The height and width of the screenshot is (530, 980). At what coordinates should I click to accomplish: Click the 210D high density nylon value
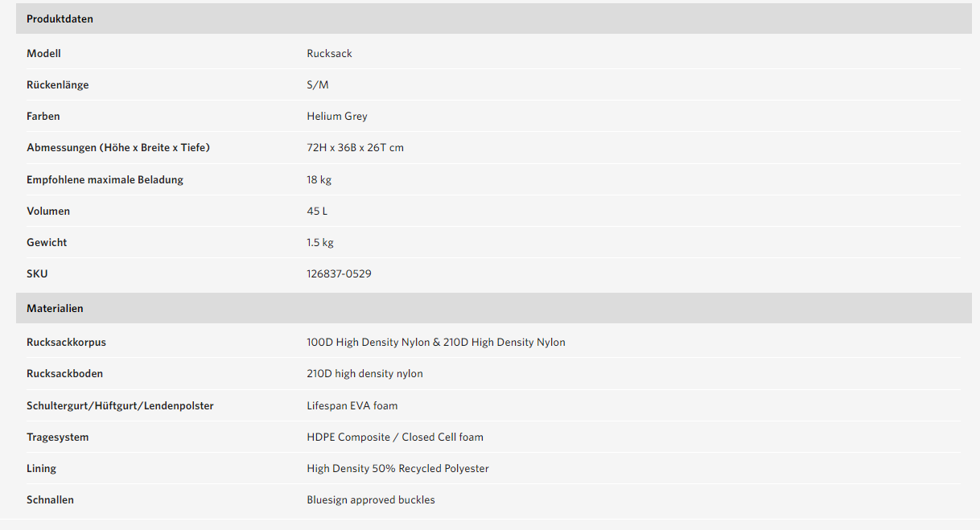point(364,373)
